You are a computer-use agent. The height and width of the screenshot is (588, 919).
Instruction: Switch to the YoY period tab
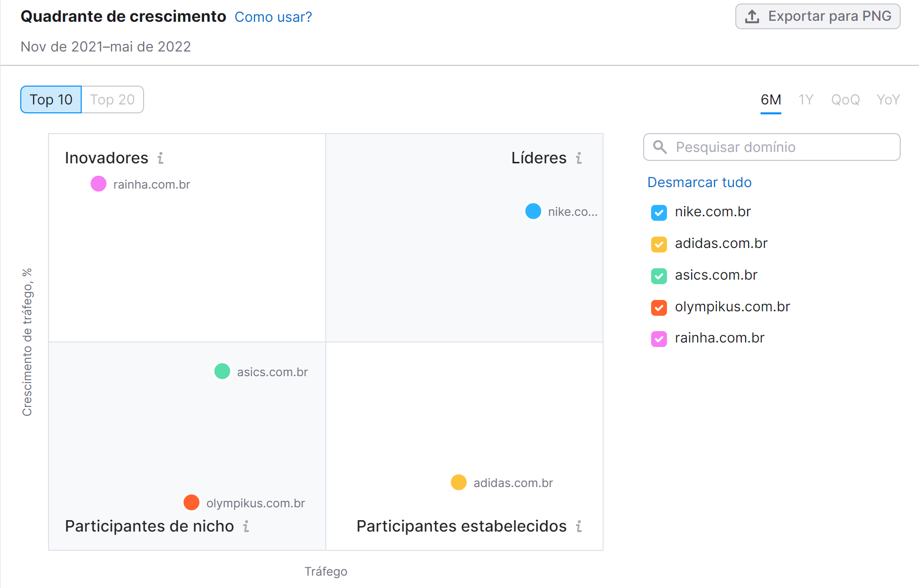(888, 99)
